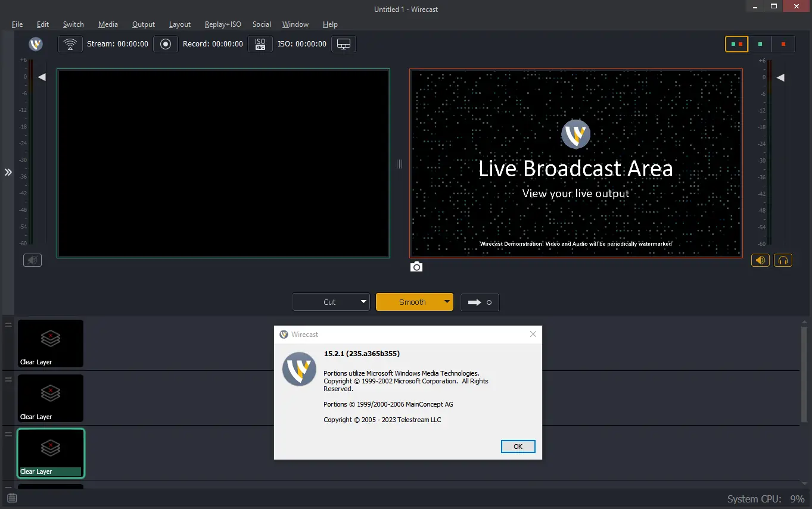Toggle the live output speaker button
This screenshot has width=812, height=509.
click(x=760, y=260)
